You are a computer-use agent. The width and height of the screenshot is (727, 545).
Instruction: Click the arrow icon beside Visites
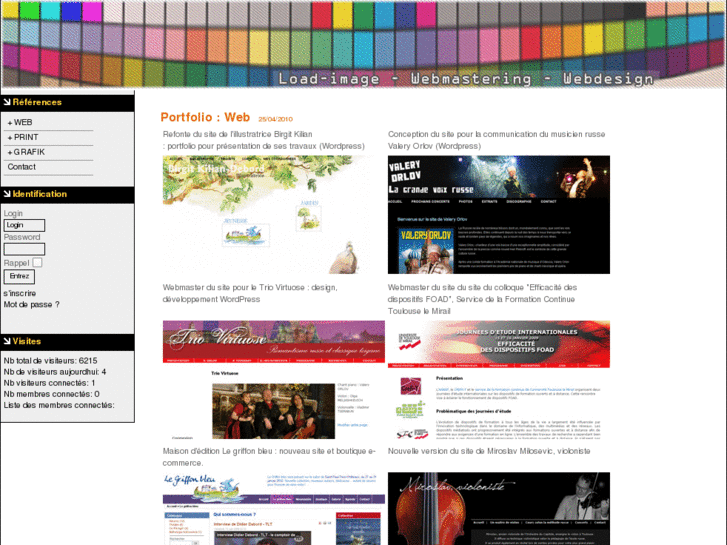tap(7, 341)
